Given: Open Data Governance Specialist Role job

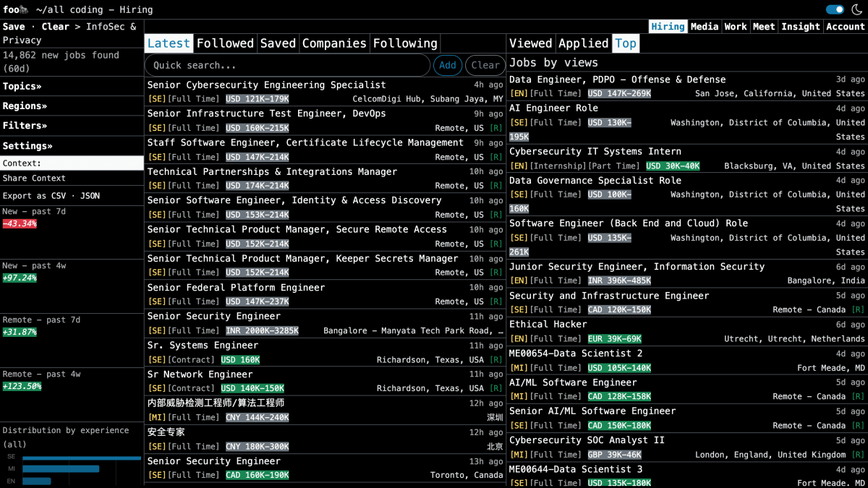Looking at the screenshot, I should tap(595, 180).
